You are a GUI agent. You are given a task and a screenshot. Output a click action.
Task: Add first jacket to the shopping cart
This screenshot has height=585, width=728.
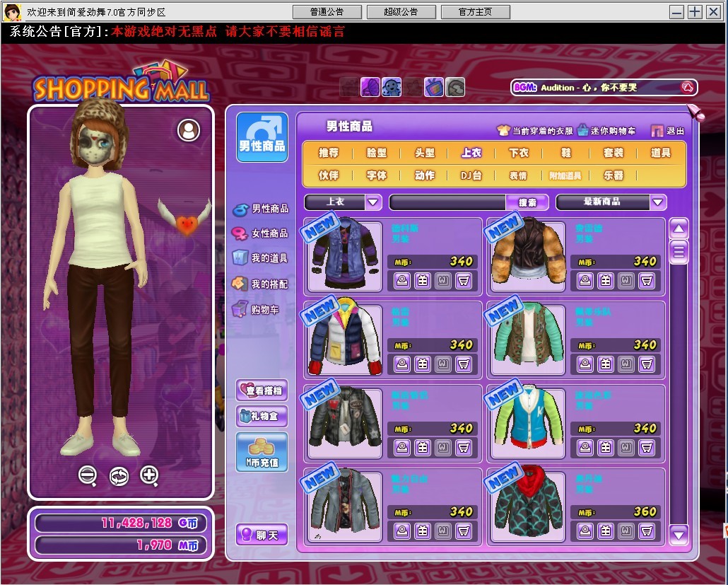pos(464,281)
